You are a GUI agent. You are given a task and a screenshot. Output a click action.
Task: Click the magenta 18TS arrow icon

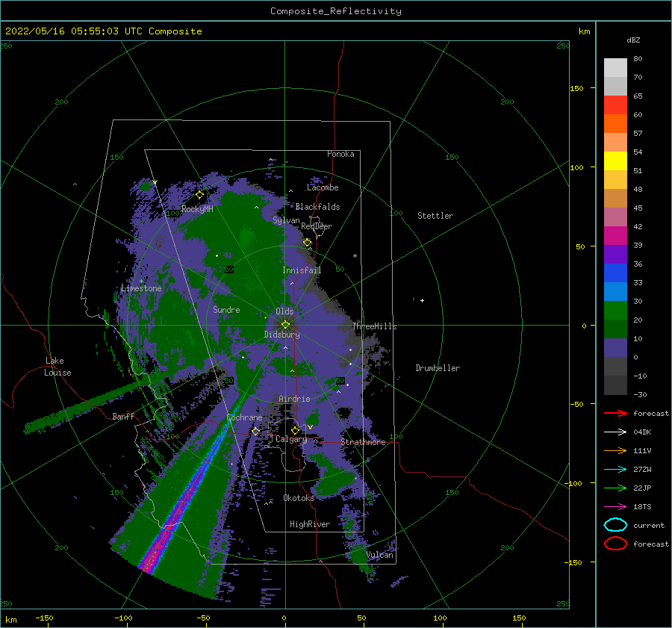615,507
